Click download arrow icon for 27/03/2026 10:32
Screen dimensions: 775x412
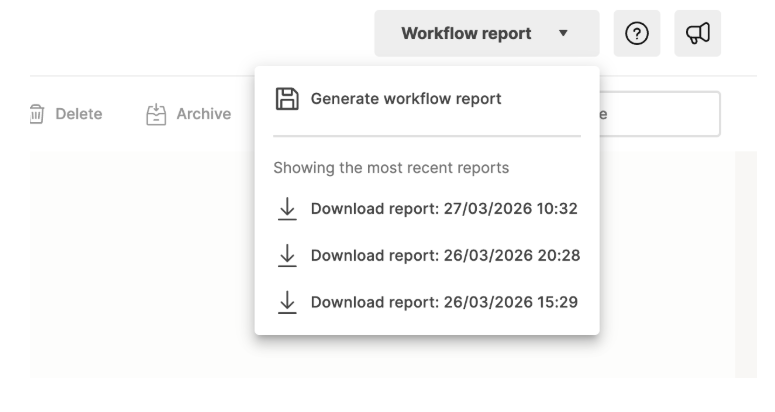[x=287, y=208]
